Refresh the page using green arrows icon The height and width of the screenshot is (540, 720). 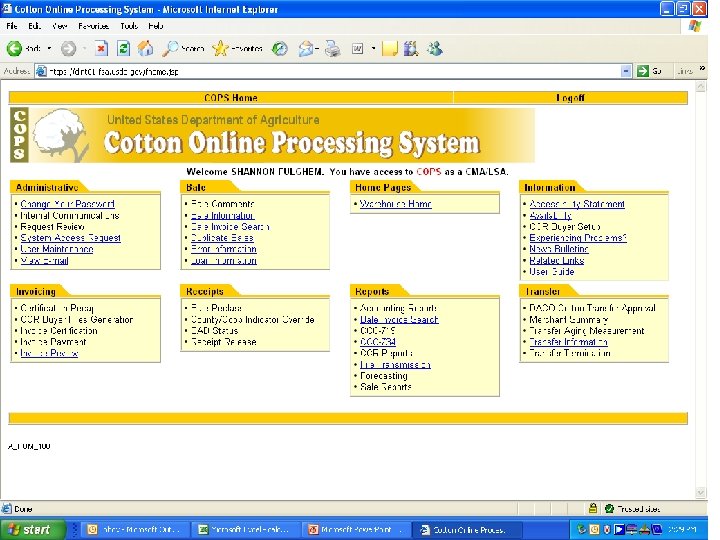[123, 48]
